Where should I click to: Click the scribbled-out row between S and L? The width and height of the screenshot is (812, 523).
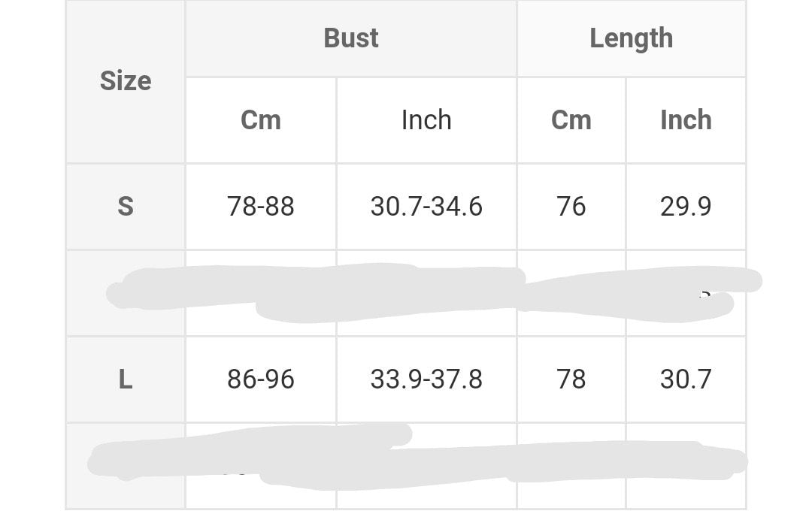[406, 293]
